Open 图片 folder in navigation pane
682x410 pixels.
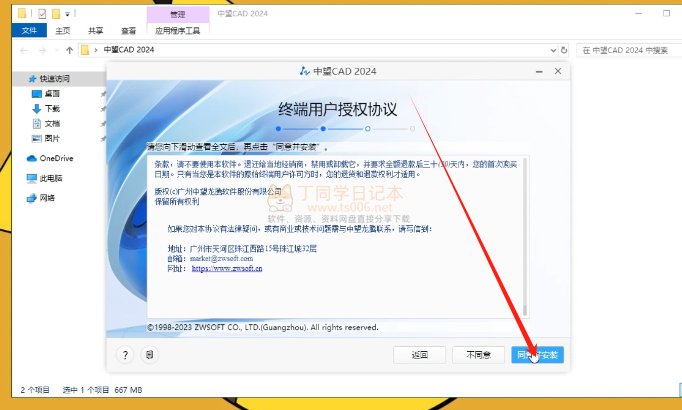coord(52,138)
